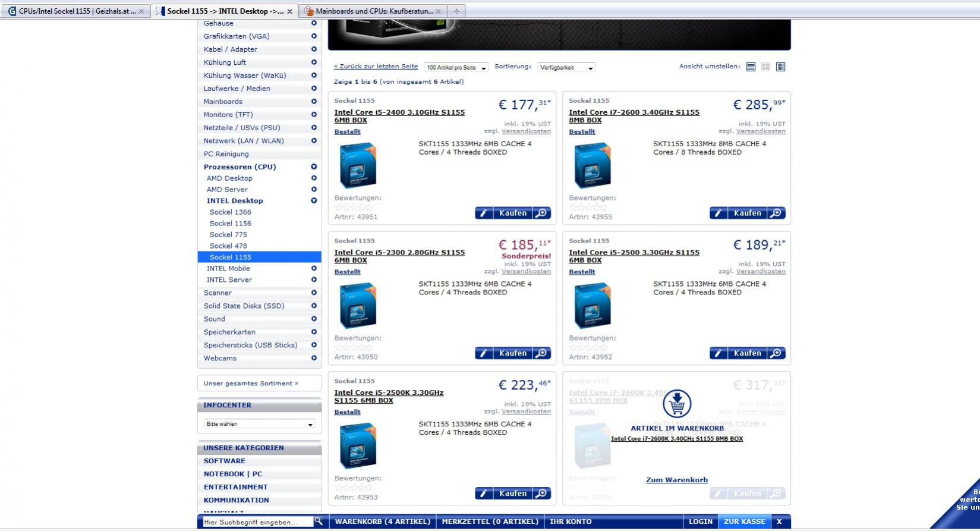Click pencil icon for Core i5-2500K
980x531 pixels.
click(x=484, y=494)
